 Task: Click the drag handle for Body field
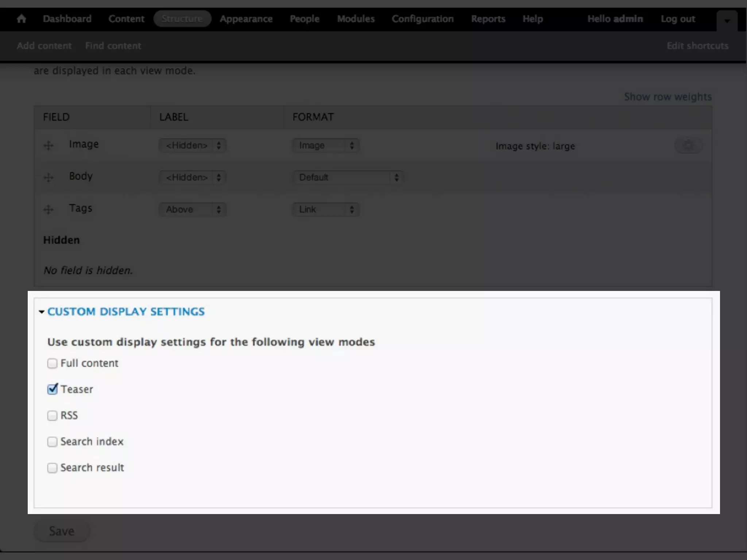coord(49,178)
